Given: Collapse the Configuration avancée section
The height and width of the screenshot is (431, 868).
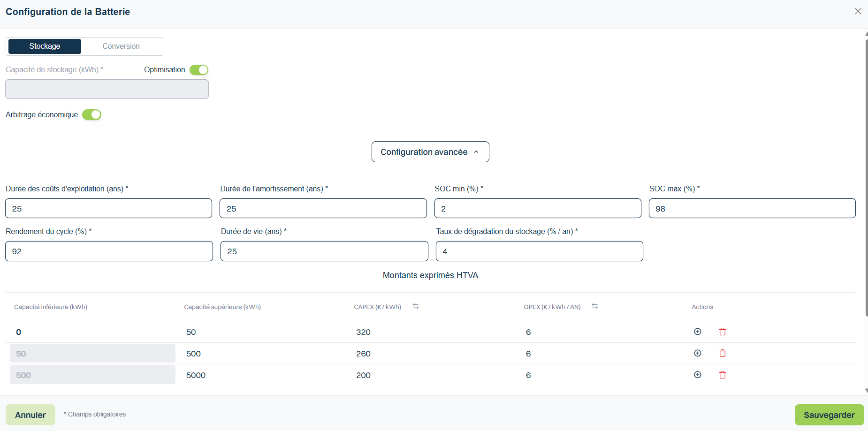Looking at the screenshot, I should 430,152.
